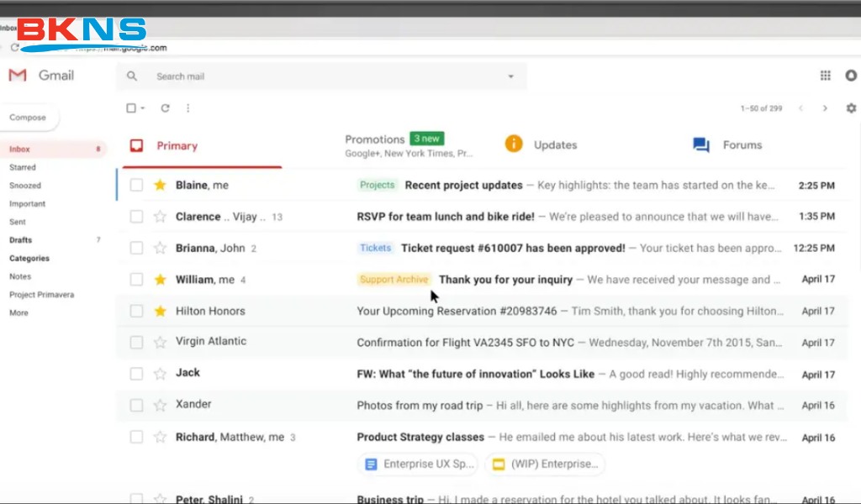Open the three-dot more options menu
Image resolution: width=861 pixels, height=504 pixels.
(188, 108)
